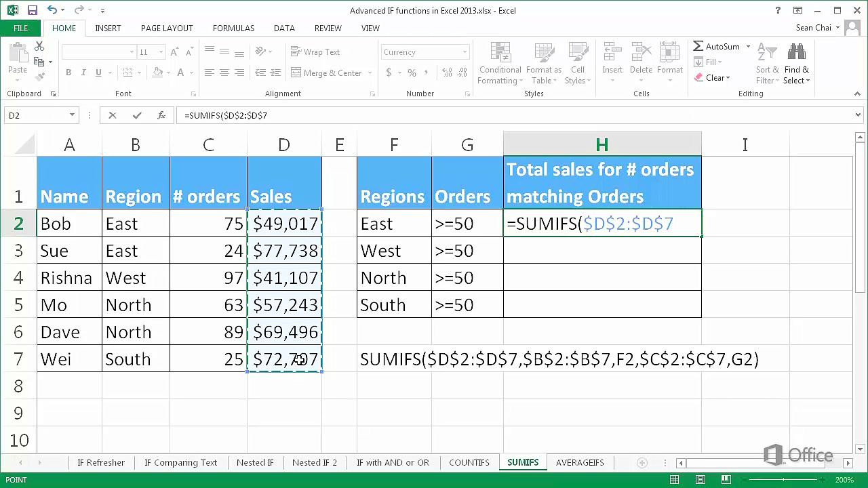
Task: Open the COUNTIFS sheet tab
Action: (x=469, y=462)
